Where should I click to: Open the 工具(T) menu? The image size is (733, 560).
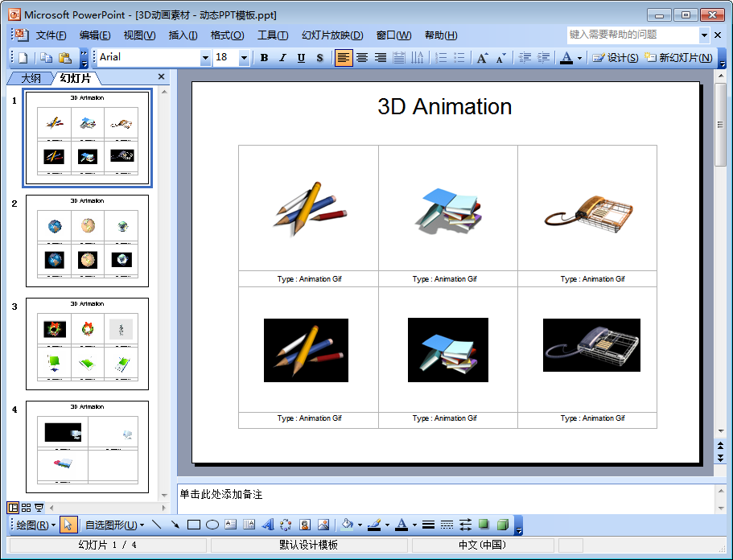273,35
